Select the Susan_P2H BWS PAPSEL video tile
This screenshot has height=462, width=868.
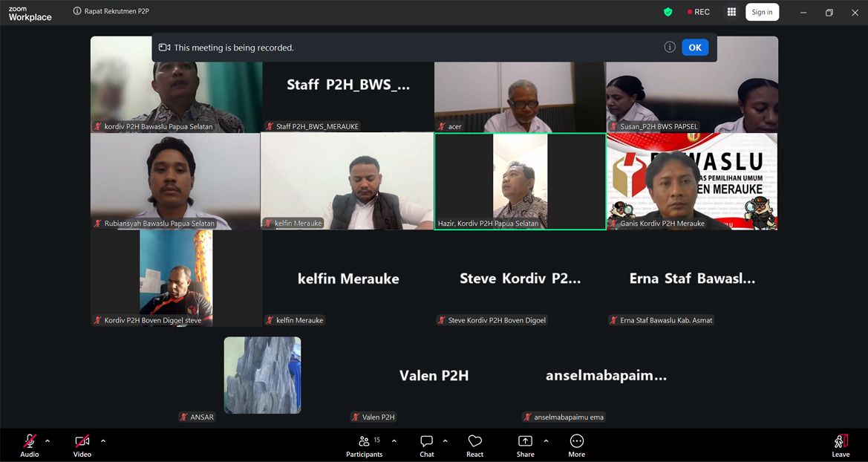click(693, 84)
